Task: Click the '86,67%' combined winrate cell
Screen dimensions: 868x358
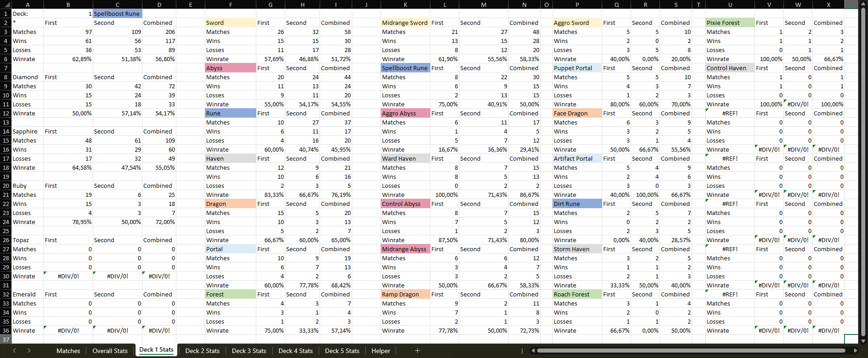Action: [x=524, y=195]
